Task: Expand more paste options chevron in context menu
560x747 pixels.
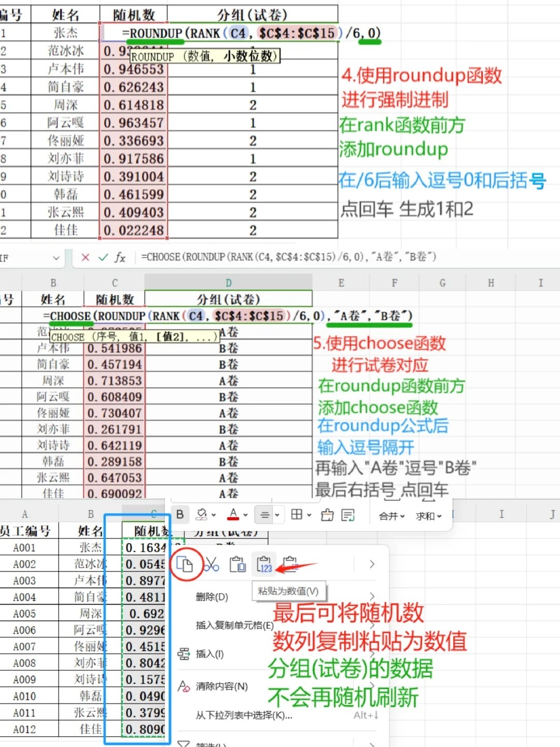Action: click(372, 564)
